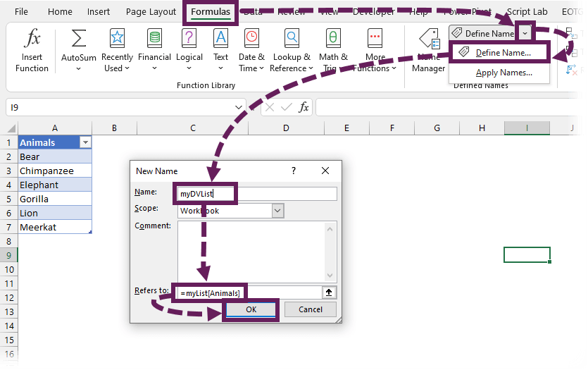Open the Logical functions icon
Viewport: 588px width, 370px height.
[189, 38]
